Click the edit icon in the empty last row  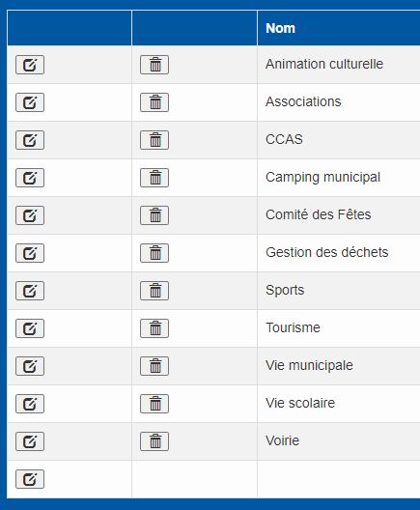tap(30, 479)
